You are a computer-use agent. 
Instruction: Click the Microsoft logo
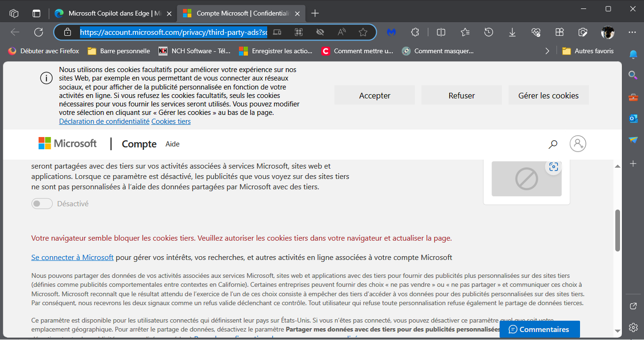pyautogui.click(x=68, y=144)
